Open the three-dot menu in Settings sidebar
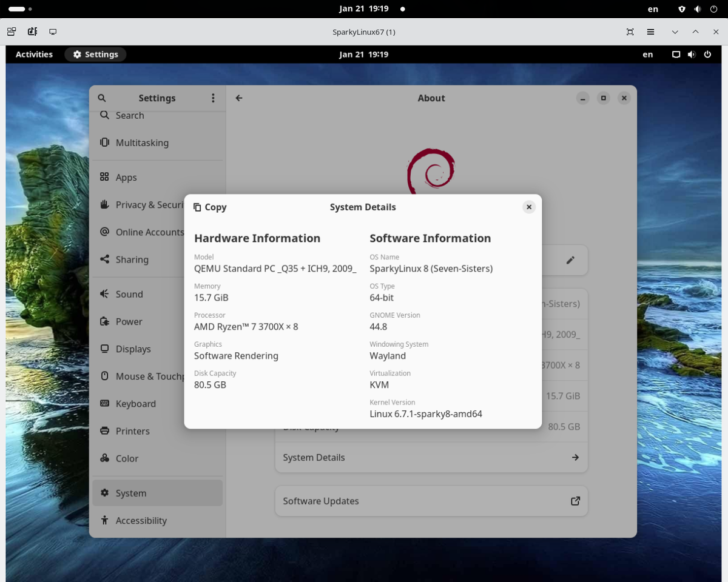This screenshot has height=582, width=728. (x=213, y=98)
